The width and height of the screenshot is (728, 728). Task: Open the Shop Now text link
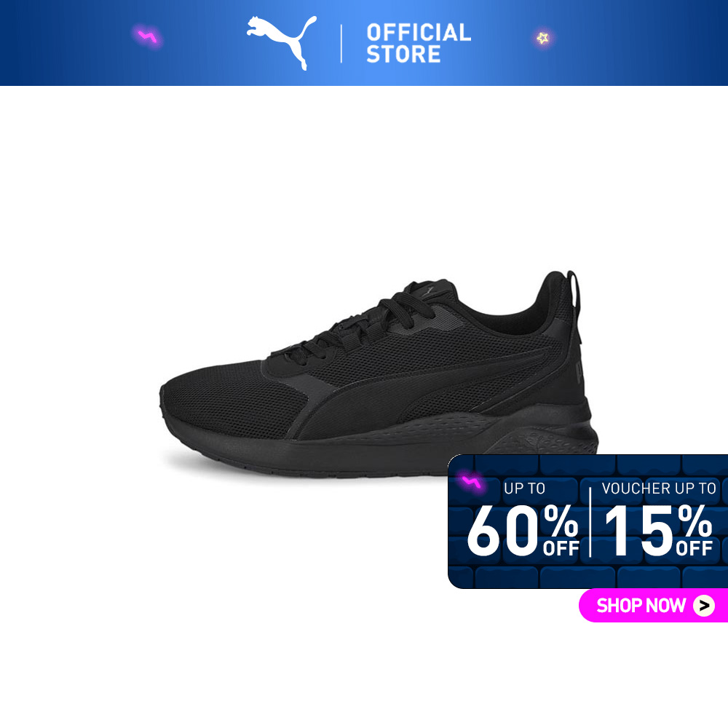641,606
